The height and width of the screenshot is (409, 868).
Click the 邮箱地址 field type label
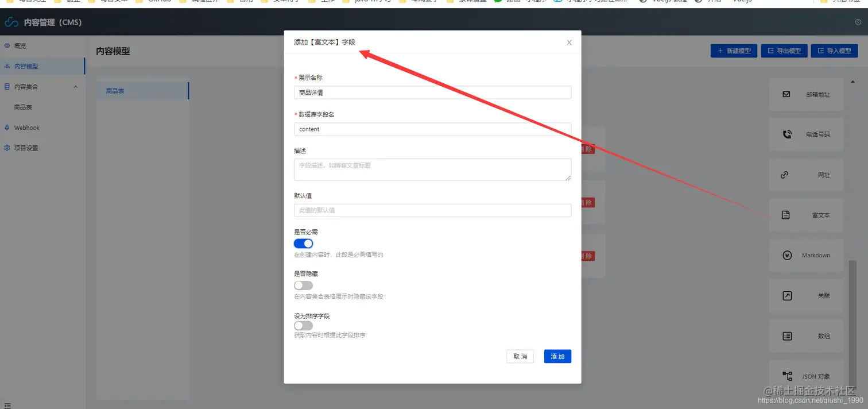tap(818, 94)
